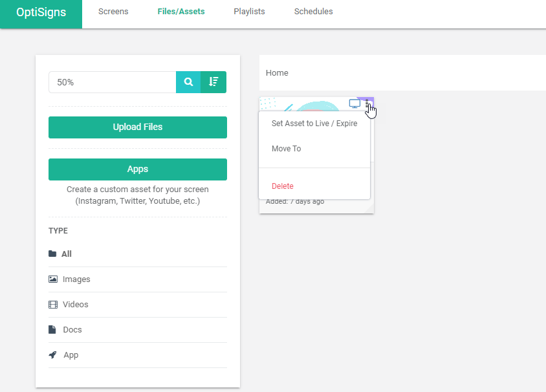The width and height of the screenshot is (546, 392).
Task: Open the Screens tab
Action: pyautogui.click(x=113, y=12)
